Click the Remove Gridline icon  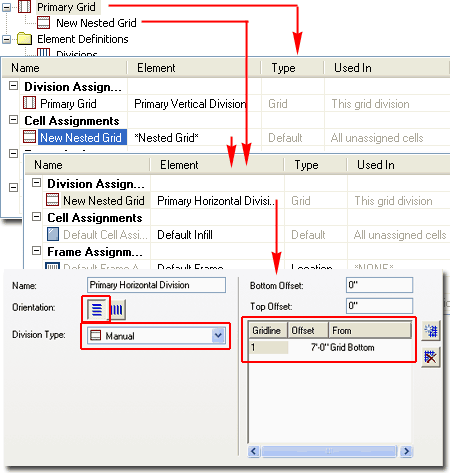431,357
